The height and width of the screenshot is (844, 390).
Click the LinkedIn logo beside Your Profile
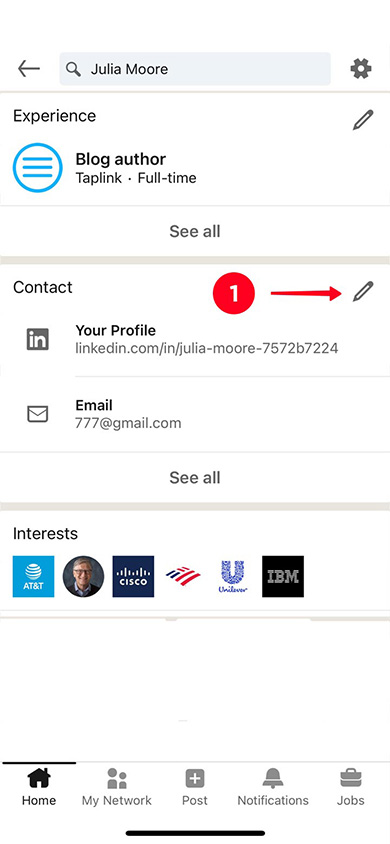[x=38, y=340]
